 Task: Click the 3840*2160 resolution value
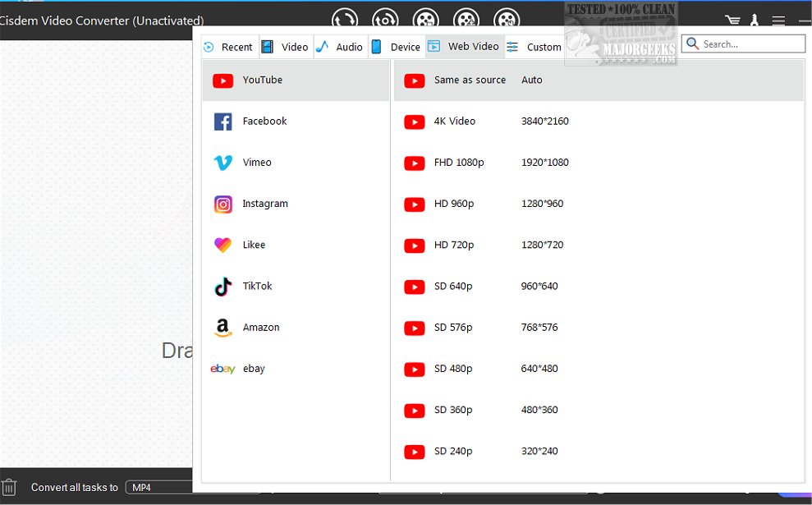[545, 122]
